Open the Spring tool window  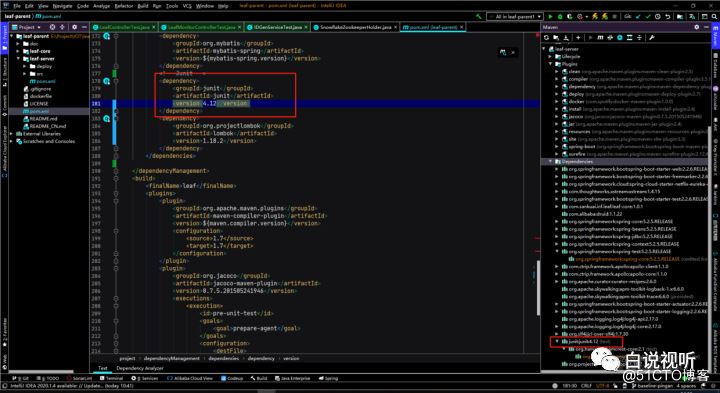pos(328,378)
